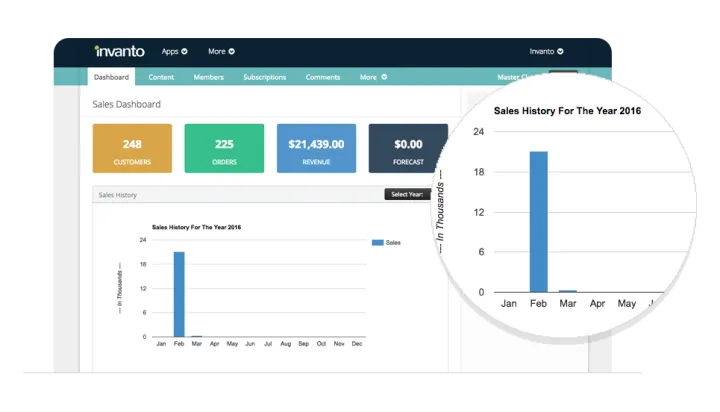The height and width of the screenshot is (412, 720).
Task: Open the $21,439.00 Revenue tile
Action: tap(316, 149)
